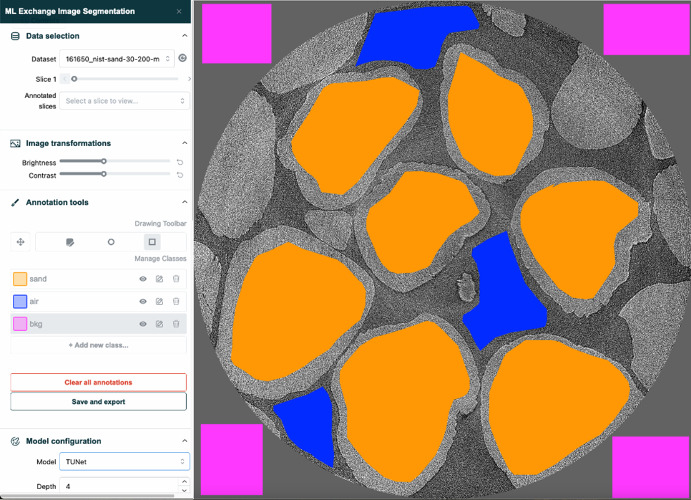Hide the bkg class annotations
Viewport: 691px width, 500px height.
coord(143,324)
